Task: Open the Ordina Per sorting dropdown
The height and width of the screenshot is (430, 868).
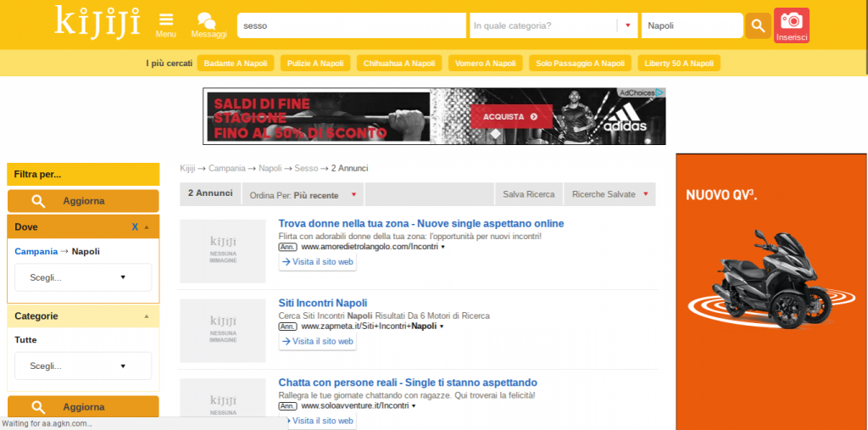Action: [303, 195]
